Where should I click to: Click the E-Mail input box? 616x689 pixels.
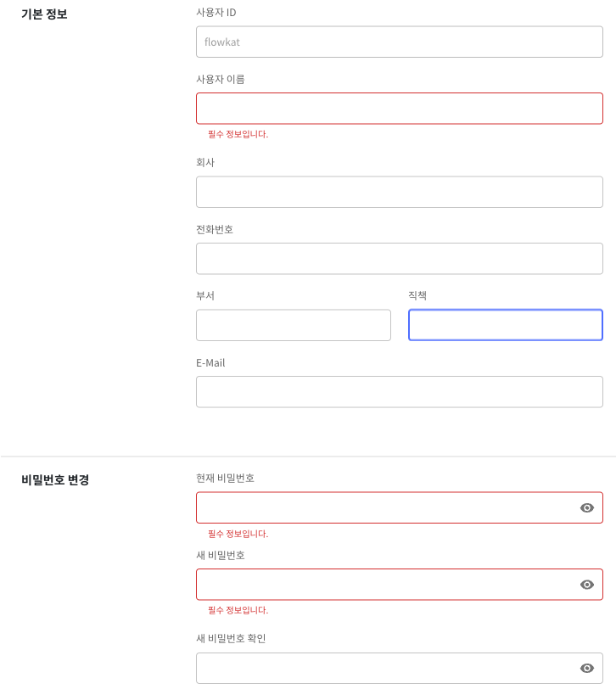tap(399, 392)
